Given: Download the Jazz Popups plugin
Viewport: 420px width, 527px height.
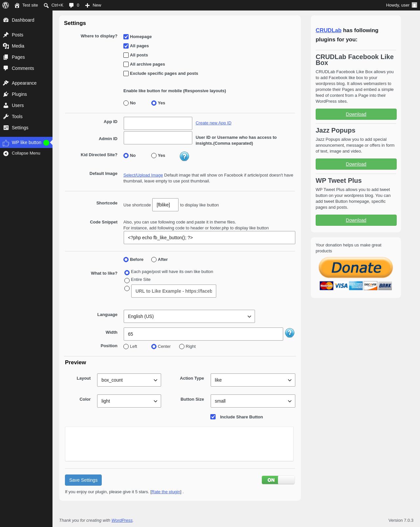Looking at the screenshot, I should (356, 164).
